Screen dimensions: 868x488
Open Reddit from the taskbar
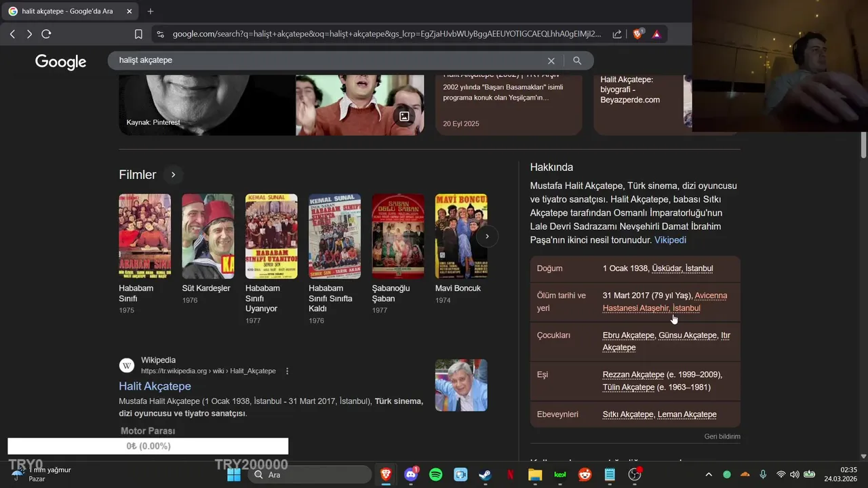585,474
